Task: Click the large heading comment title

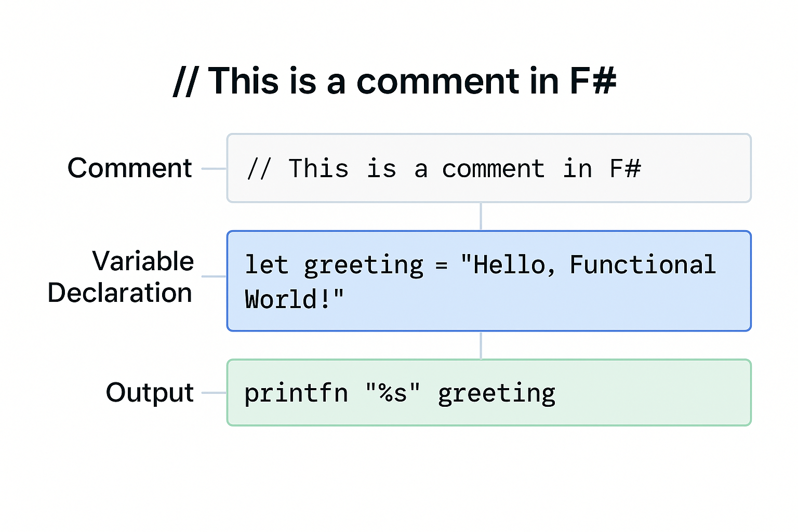Action: pos(395,82)
